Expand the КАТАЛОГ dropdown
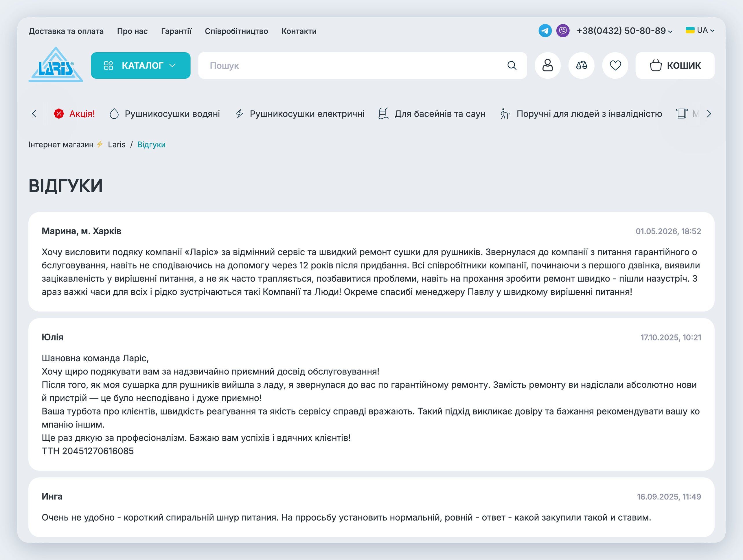 point(140,65)
